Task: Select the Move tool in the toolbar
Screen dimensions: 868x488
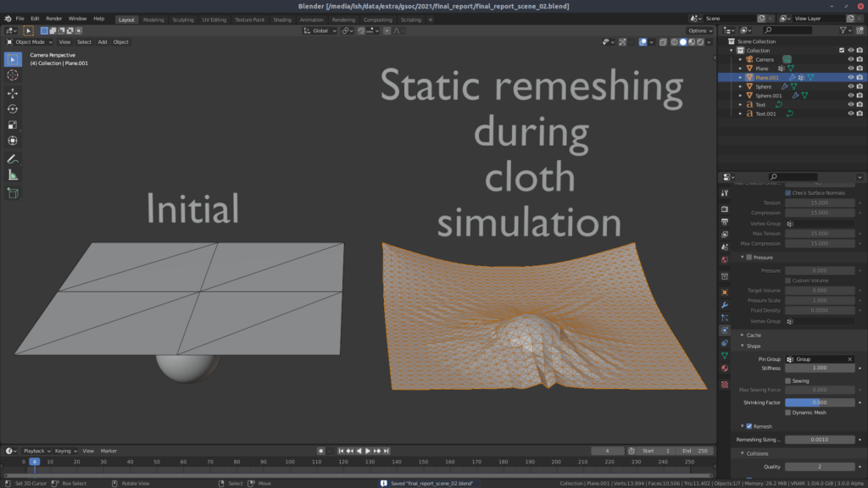Action: (13, 93)
